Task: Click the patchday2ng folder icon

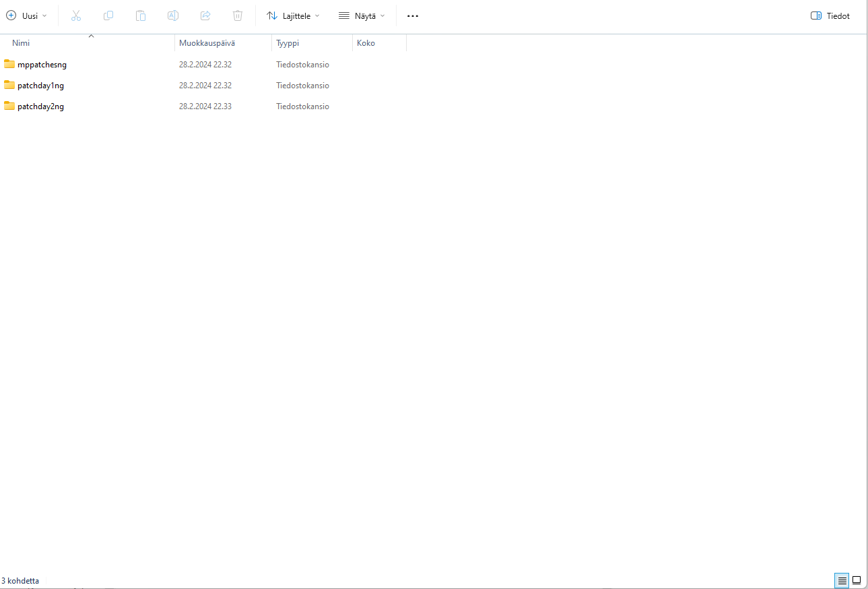Action: pos(9,106)
